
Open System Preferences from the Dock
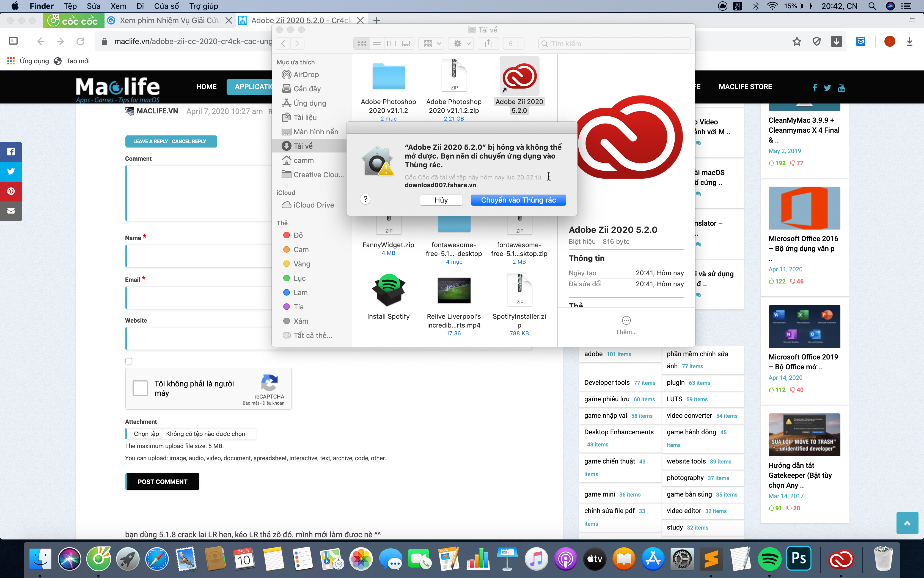pos(682,559)
